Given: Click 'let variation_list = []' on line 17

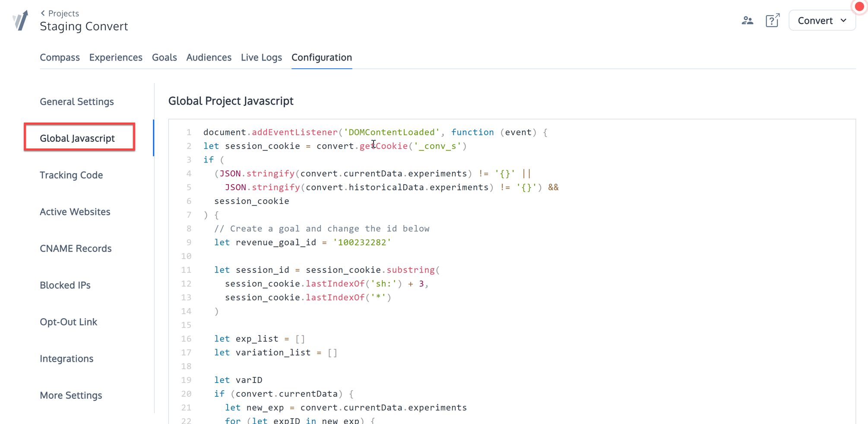Looking at the screenshot, I should [x=276, y=353].
